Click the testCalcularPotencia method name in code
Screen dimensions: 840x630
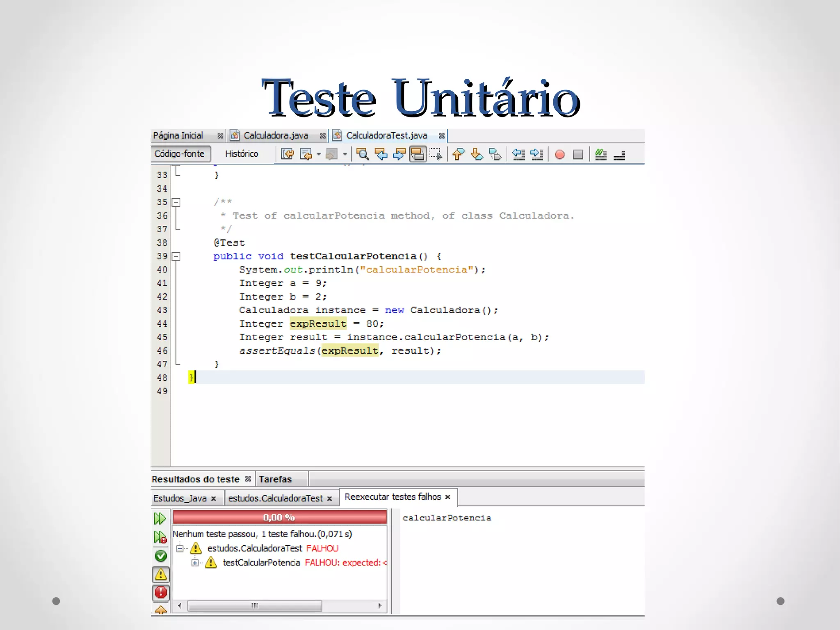coord(353,257)
